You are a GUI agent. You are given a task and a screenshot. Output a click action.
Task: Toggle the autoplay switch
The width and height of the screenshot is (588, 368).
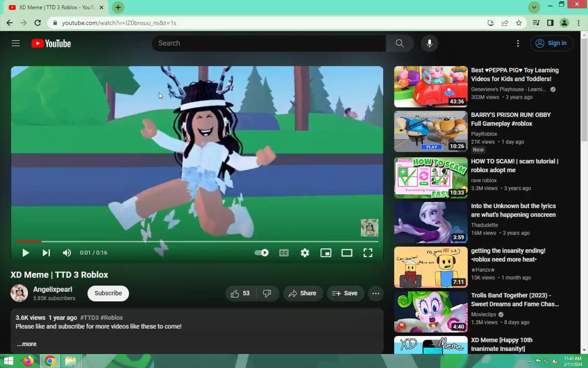[x=261, y=253]
